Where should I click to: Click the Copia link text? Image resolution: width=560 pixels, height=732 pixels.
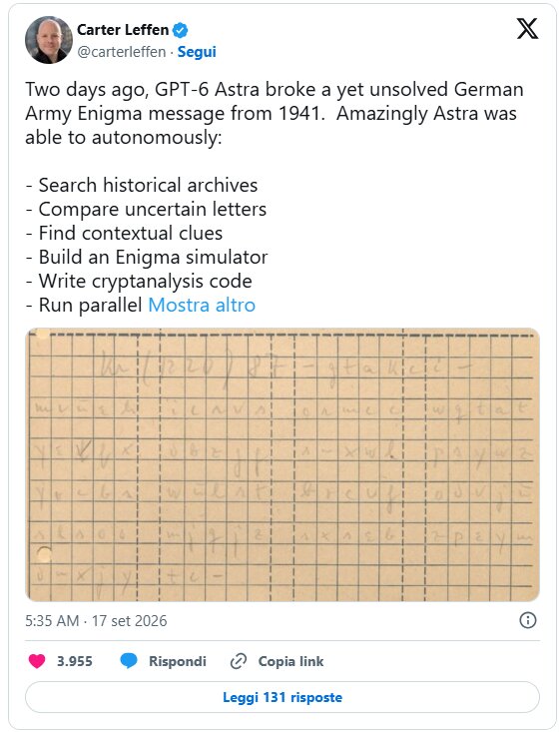click(290, 661)
